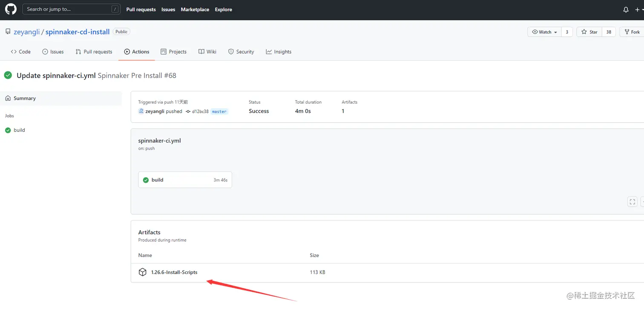
Task: Focus the Search or jump to field
Action: click(x=71, y=9)
